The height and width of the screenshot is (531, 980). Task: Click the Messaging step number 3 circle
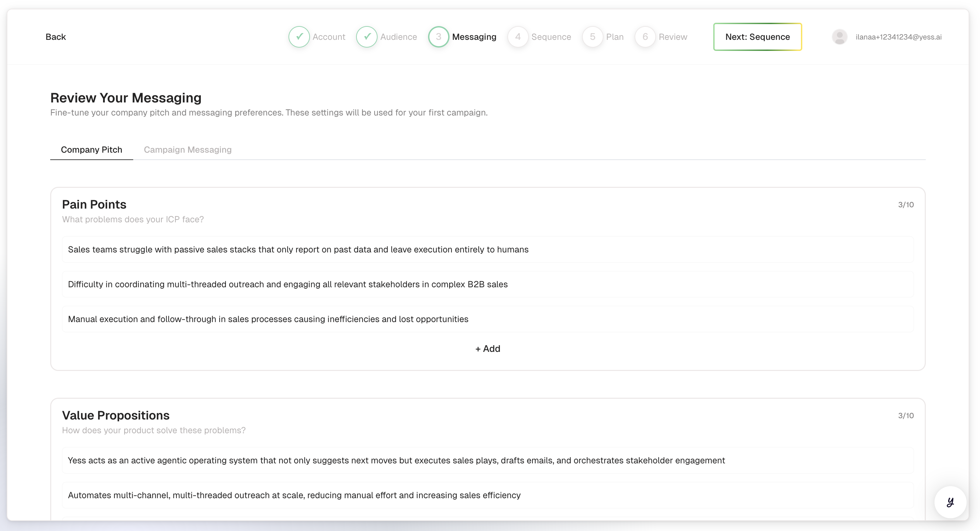pos(438,37)
